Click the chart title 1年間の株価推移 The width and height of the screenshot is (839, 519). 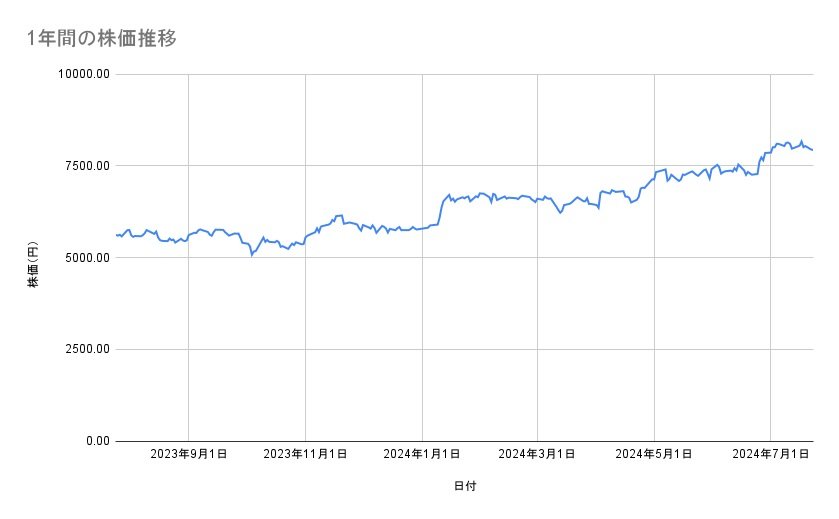[103, 39]
